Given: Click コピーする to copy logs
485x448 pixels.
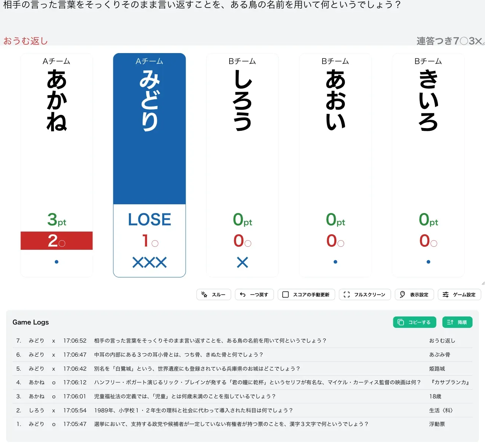Looking at the screenshot, I should (x=415, y=322).
